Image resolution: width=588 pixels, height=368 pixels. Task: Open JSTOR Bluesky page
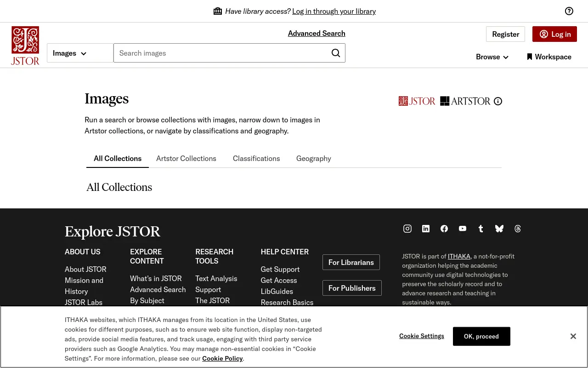(499, 229)
